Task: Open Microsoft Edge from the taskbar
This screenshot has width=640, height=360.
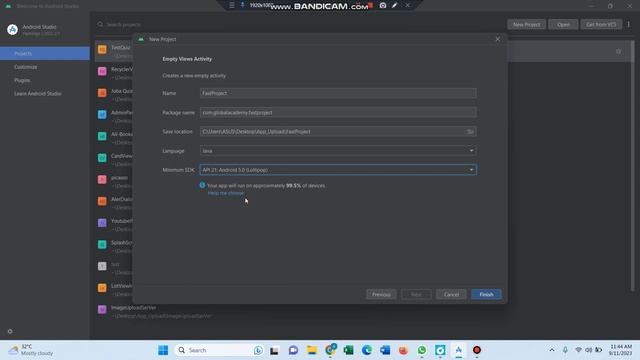Action: [367, 350]
